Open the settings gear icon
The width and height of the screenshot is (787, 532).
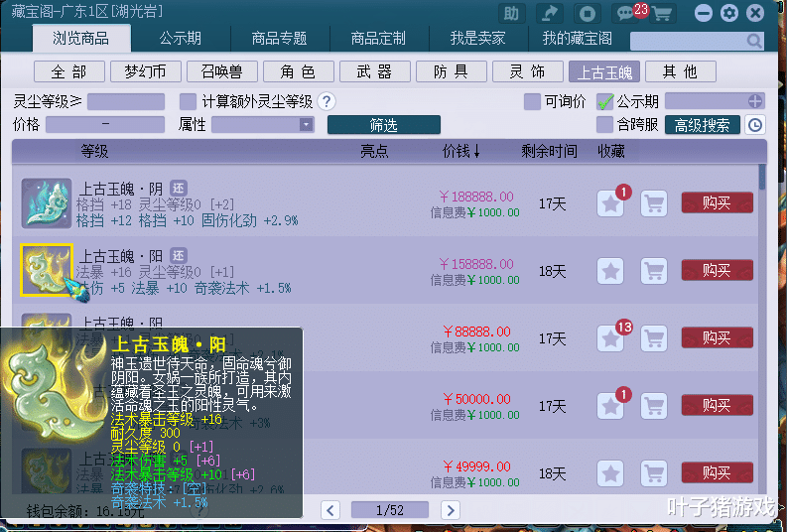click(729, 13)
